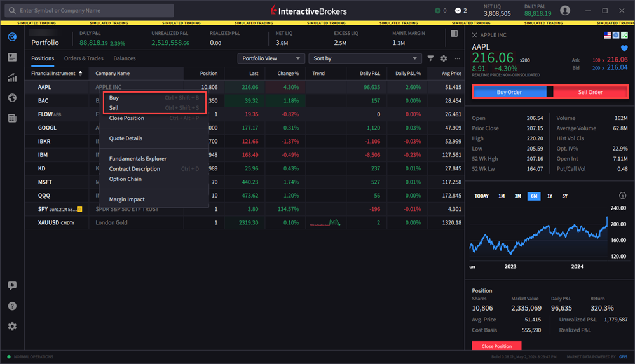Viewport: 635px width, 364px height.
Task: Click the XAUUSD trend sparkline
Action: click(x=325, y=223)
